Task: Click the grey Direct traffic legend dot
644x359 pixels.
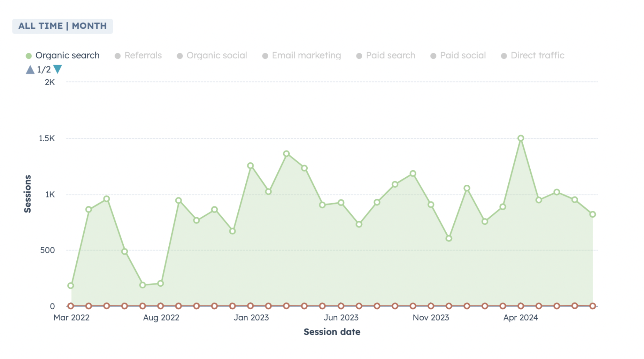Action: [x=504, y=56]
